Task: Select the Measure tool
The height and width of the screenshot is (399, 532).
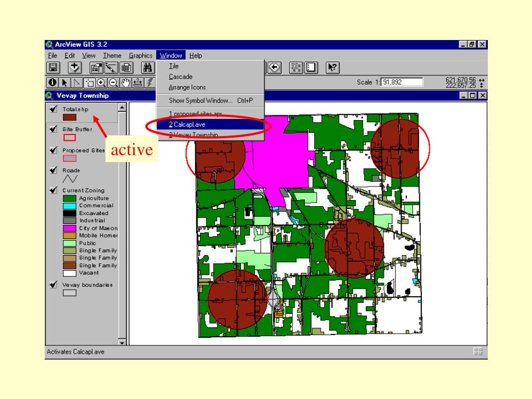Action: click(138, 83)
